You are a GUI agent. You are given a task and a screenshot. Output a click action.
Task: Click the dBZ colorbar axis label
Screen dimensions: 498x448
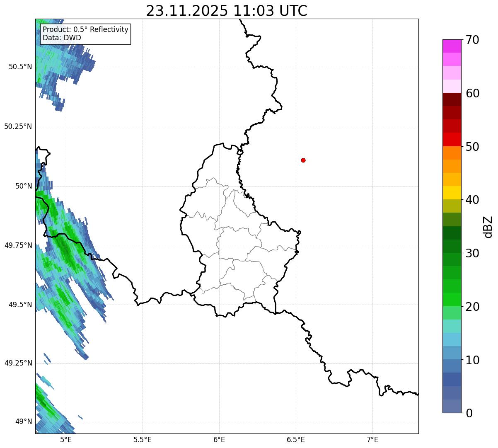coord(488,227)
